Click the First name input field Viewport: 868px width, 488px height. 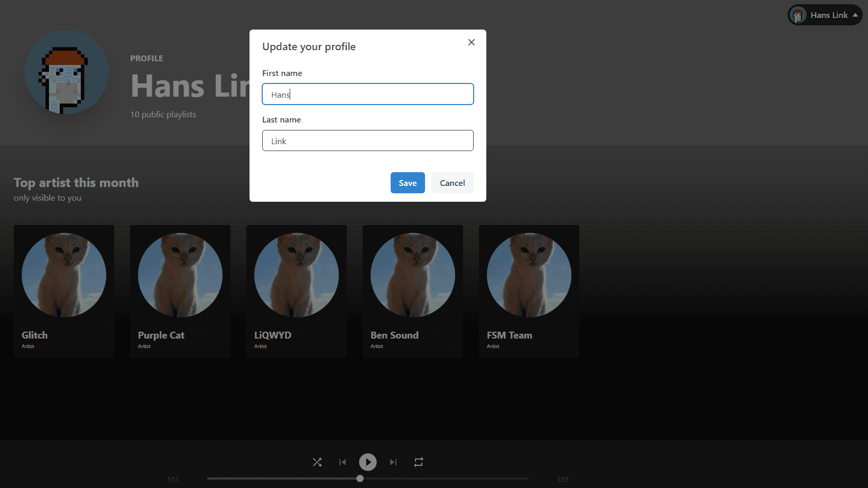(x=368, y=94)
